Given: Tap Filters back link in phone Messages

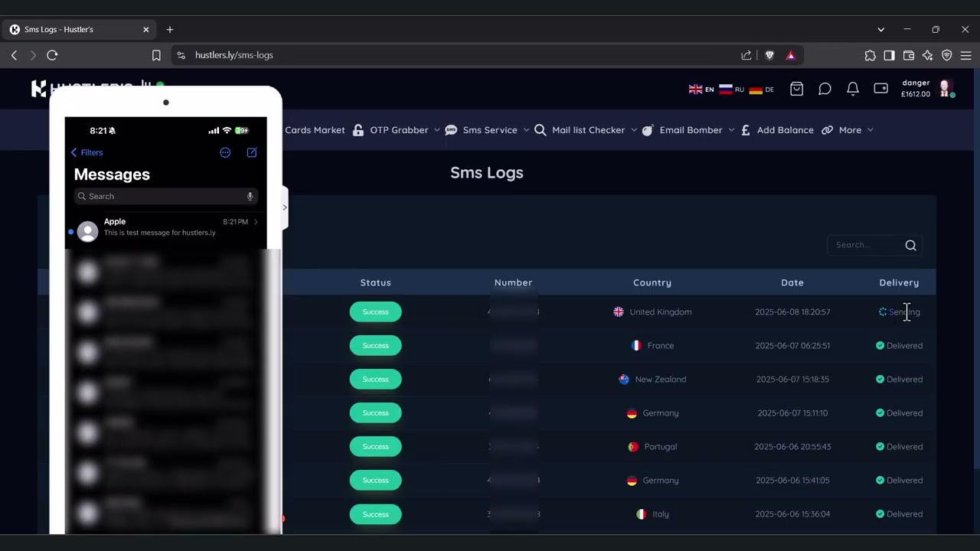Looking at the screenshot, I should [x=87, y=152].
